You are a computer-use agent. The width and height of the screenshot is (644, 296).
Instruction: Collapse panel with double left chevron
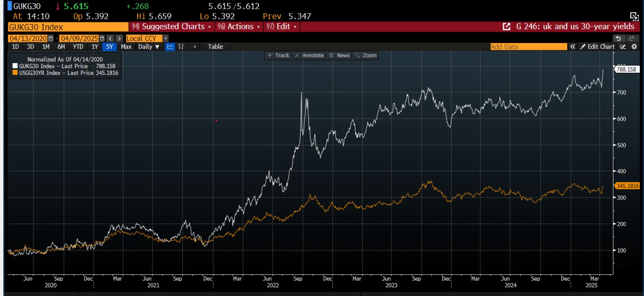click(573, 47)
